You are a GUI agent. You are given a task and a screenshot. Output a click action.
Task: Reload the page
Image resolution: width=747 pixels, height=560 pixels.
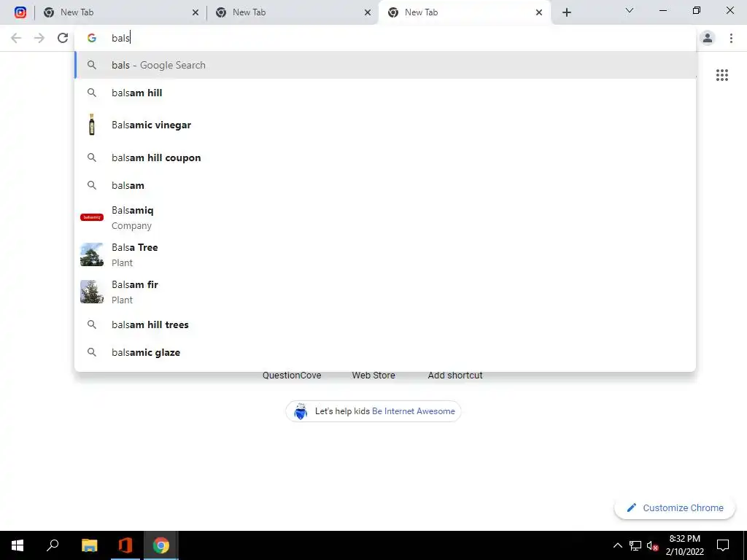(63, 38)
